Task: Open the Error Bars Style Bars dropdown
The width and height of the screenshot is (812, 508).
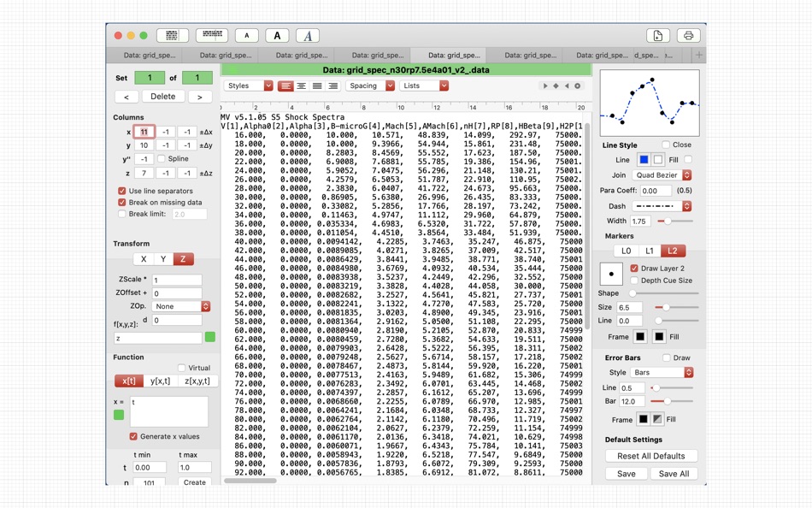Action: point(662,372)
